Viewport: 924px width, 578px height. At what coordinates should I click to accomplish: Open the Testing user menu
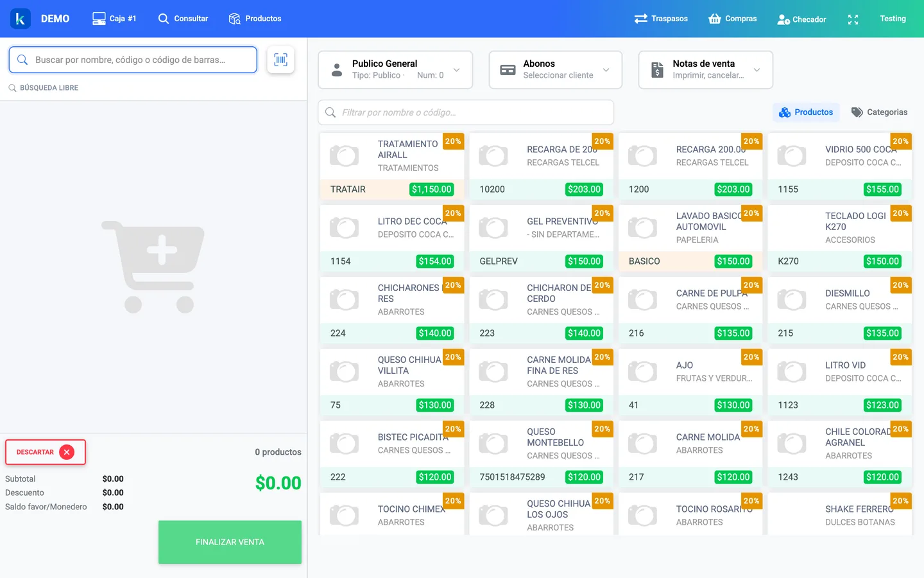(x=893, y=19)
